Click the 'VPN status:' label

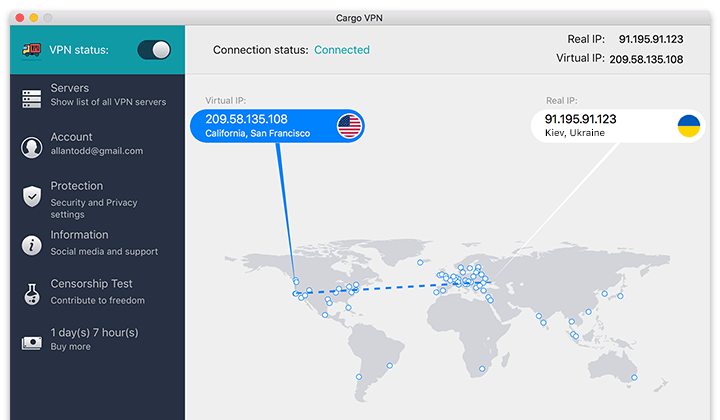pos(79,50)
